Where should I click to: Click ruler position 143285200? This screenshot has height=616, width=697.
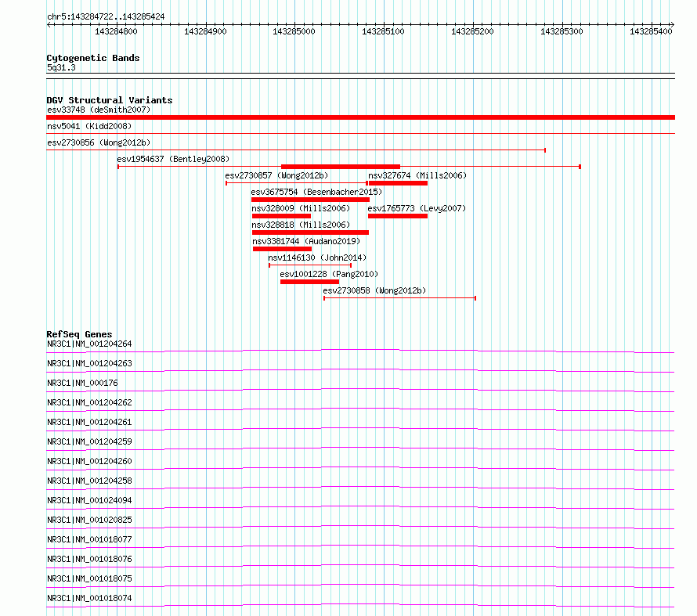[x=472, y=31]
